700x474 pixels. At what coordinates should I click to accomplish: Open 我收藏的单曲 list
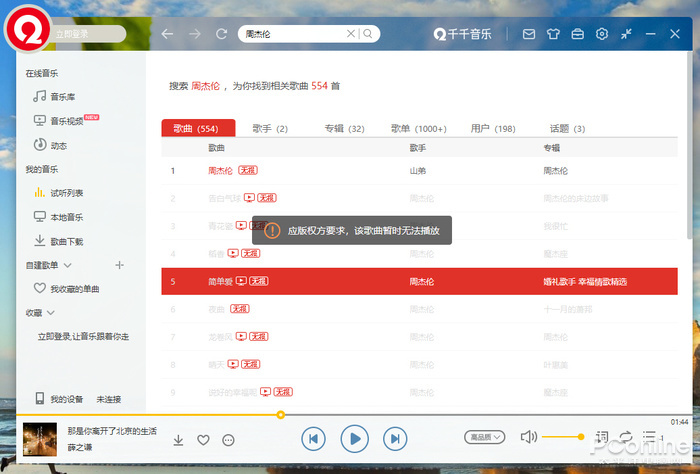click(x=67, y=289)
